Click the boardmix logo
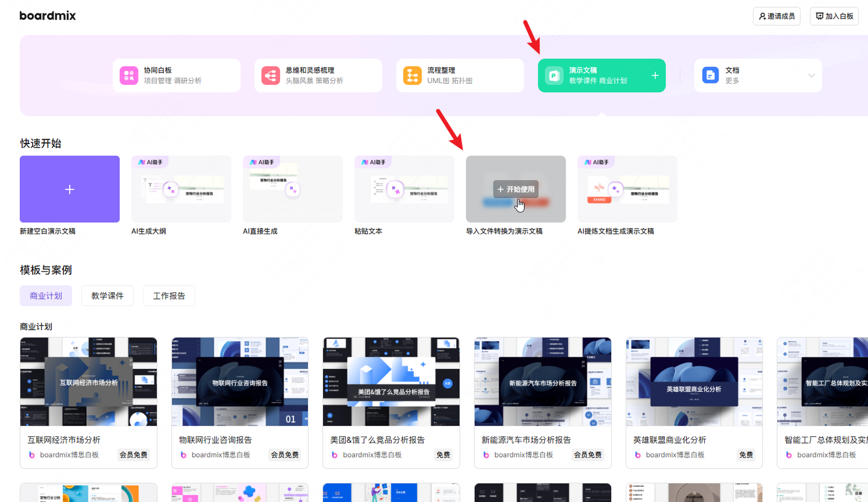 click(x=47, y=16)
